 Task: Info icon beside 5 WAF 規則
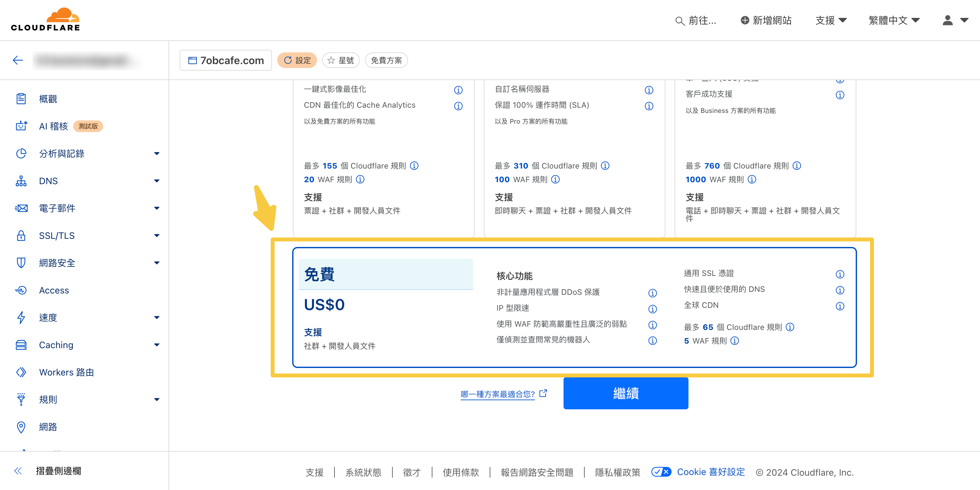coord(735,340)
